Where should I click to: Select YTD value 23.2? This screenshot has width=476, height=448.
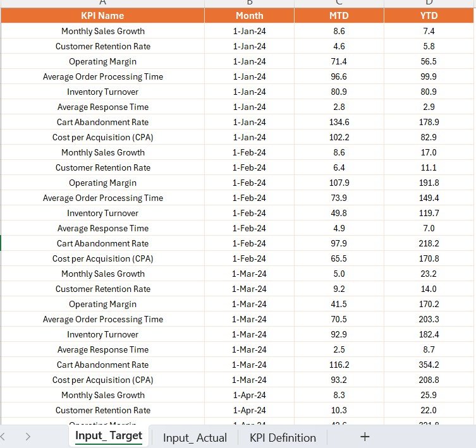(429, 274)
